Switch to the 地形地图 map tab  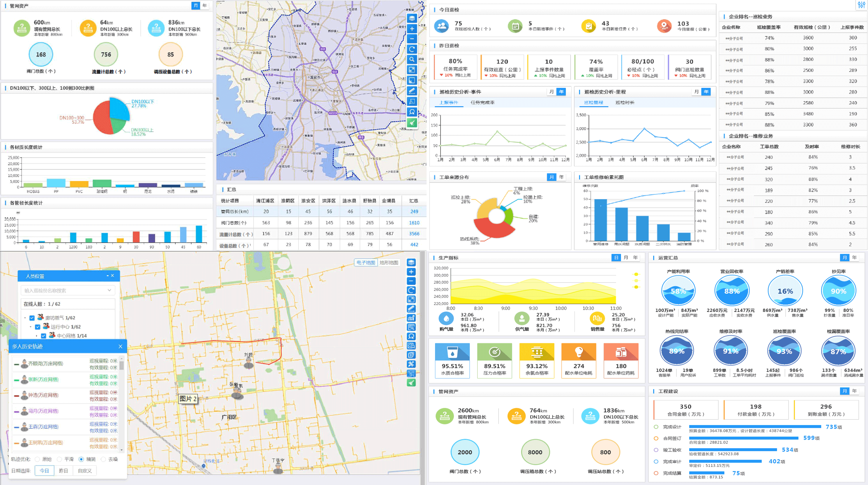389,262
